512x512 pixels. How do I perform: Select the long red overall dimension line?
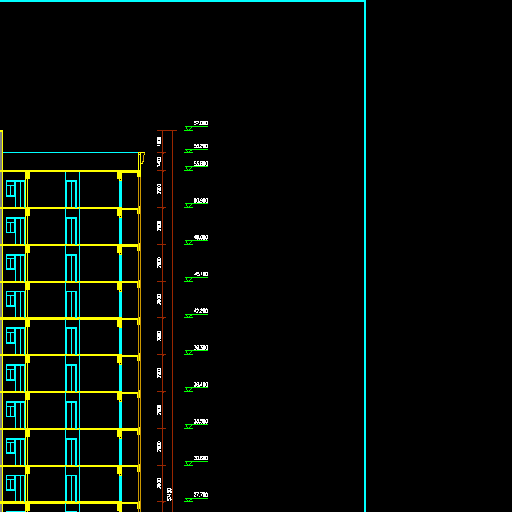173,321
